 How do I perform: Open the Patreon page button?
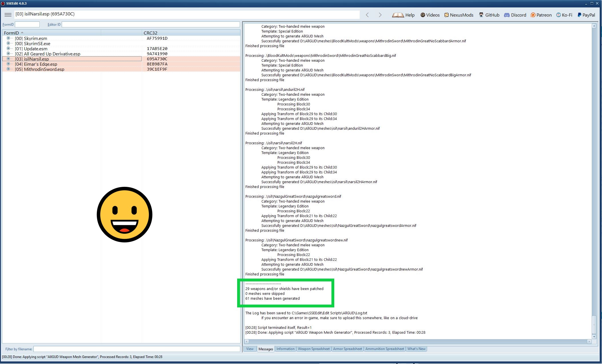tap(541, 15)
